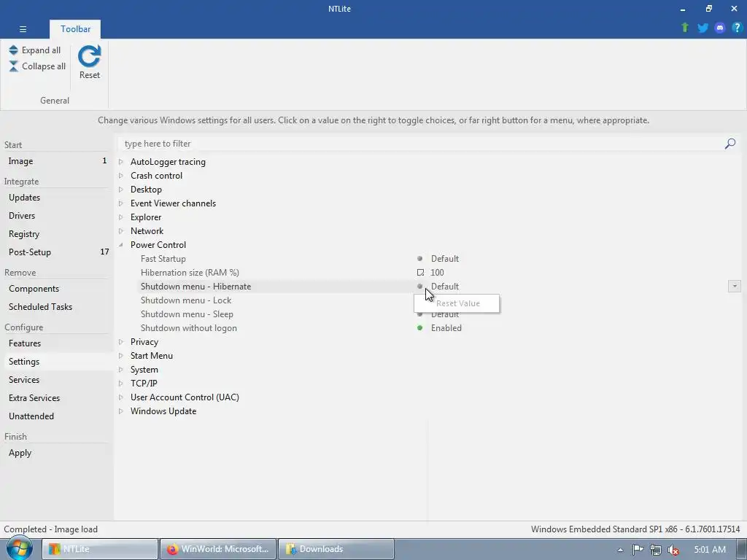Open the Post-Setup page in sidebar
The width and height of the screenshot is (747, 560).
click(x=57, y=252)
